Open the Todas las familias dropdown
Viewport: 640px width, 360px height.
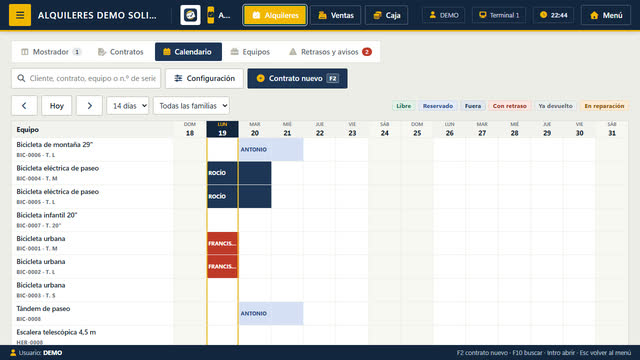tap(191, 106)
